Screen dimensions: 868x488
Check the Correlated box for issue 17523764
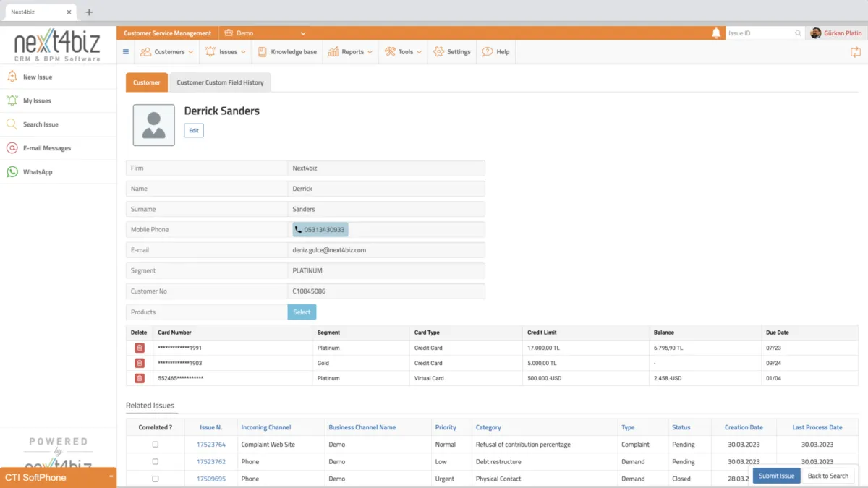click(155, 445)
